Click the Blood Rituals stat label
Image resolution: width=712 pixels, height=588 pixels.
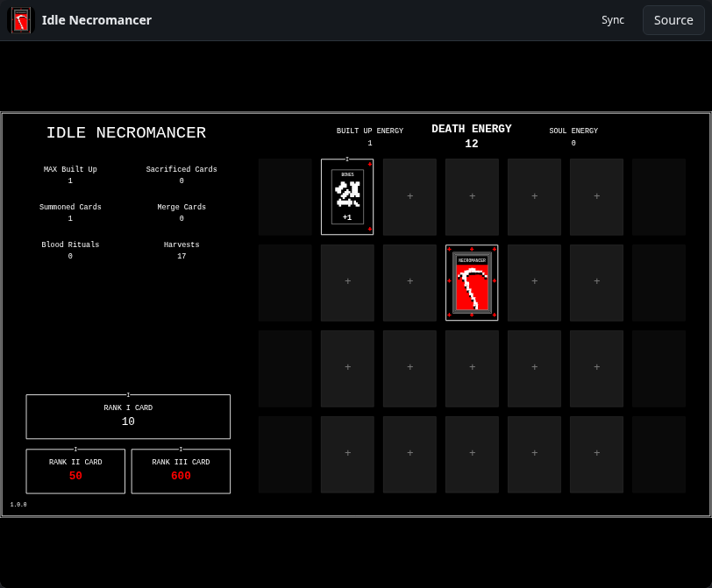coord(70,244)
